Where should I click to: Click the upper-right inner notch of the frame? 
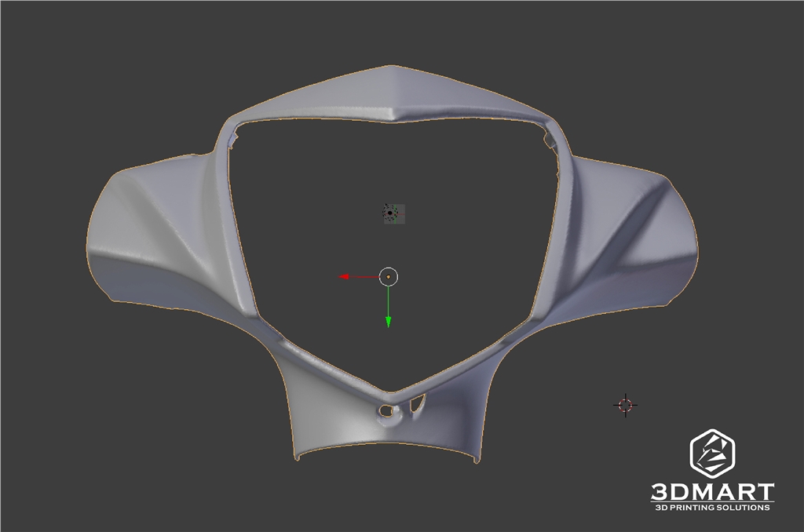click(x=549, y=140)
